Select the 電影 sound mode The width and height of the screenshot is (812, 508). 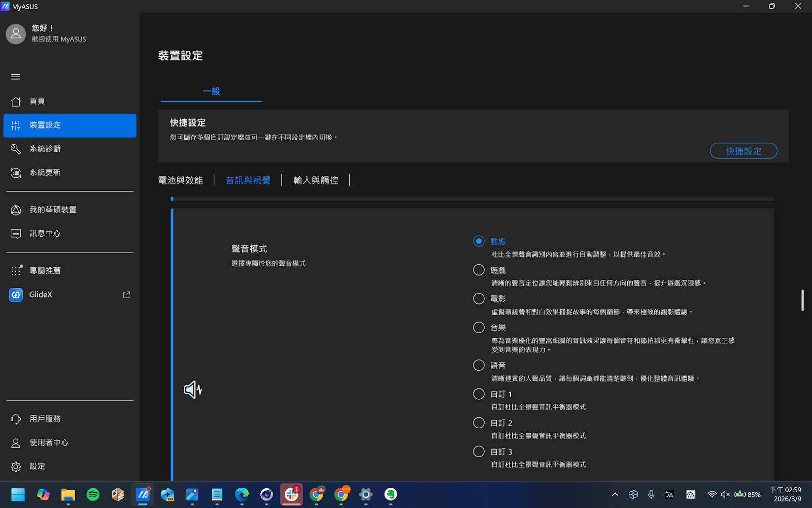pyautogui.click(x=478, y=298)
